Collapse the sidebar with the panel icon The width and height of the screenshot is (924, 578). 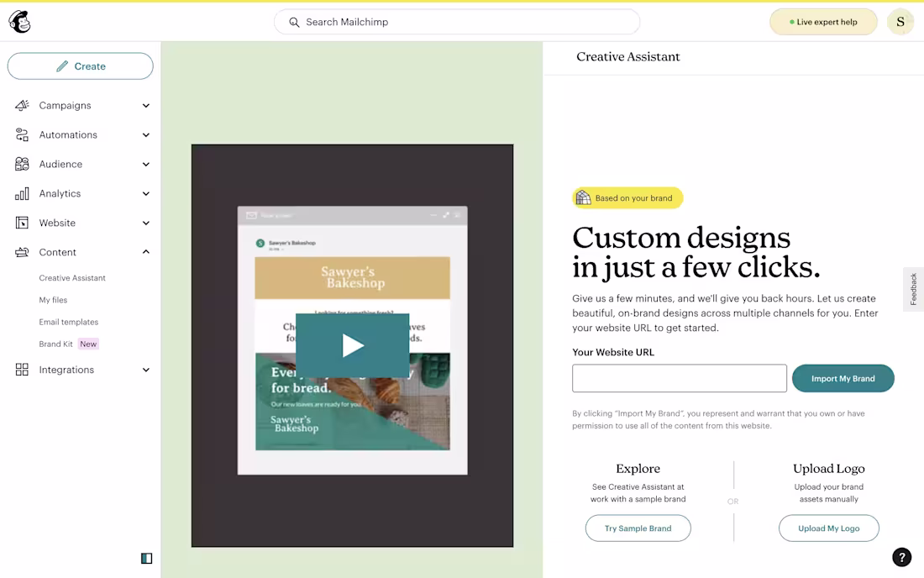click(x=147, y=558)
